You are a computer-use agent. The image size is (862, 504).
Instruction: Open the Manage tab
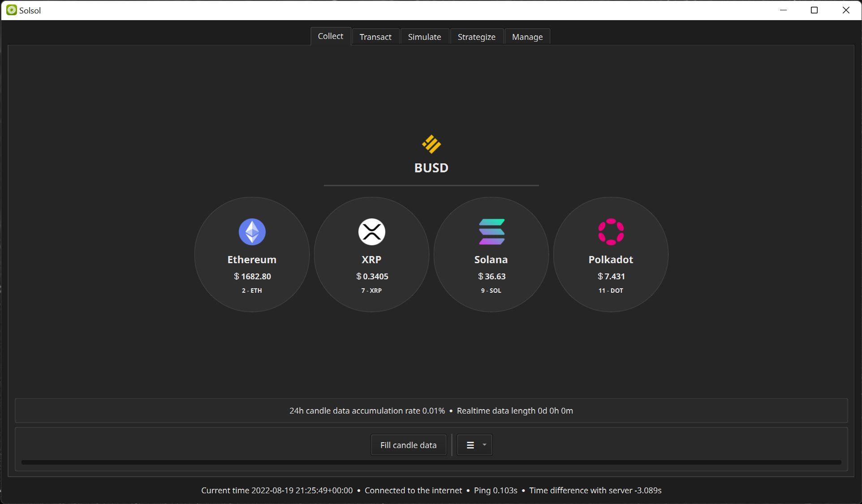[527, 37]
